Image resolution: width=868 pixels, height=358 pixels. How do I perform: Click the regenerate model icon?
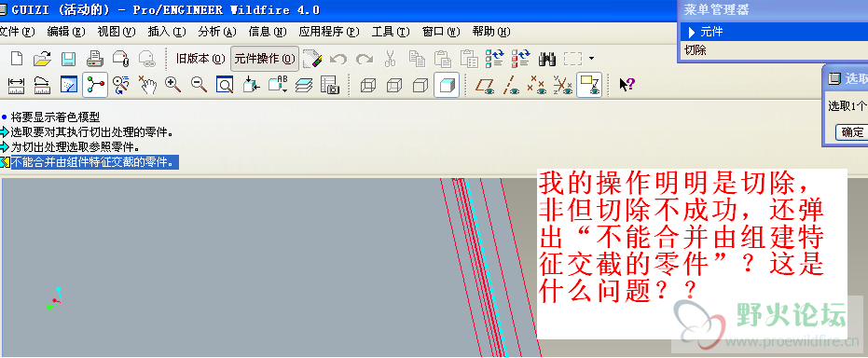click(x=495, y=59)
